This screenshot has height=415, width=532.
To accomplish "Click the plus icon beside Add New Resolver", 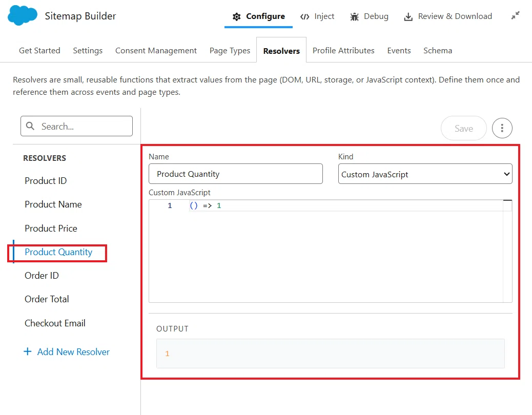I will pyautogui.click(x=28, y=351).
